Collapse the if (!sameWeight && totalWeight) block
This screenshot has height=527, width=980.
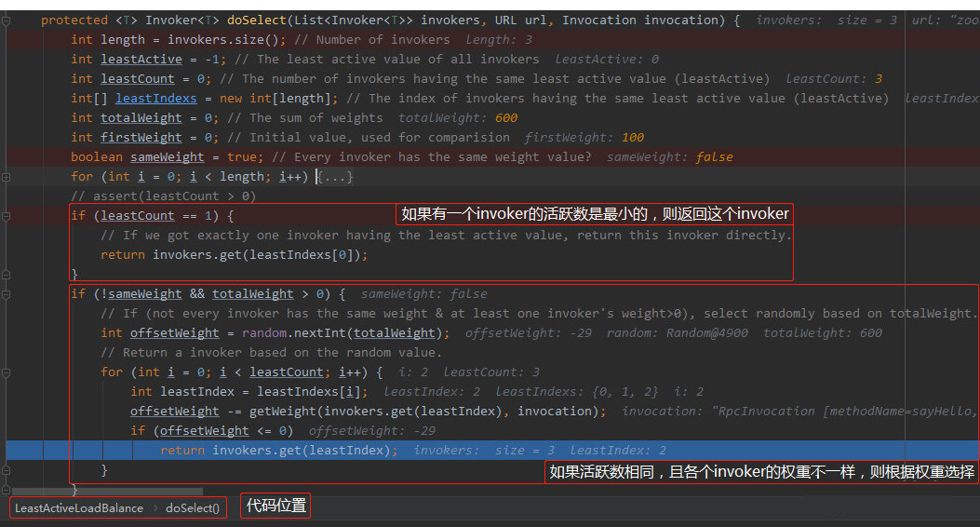tap(6, 294)
